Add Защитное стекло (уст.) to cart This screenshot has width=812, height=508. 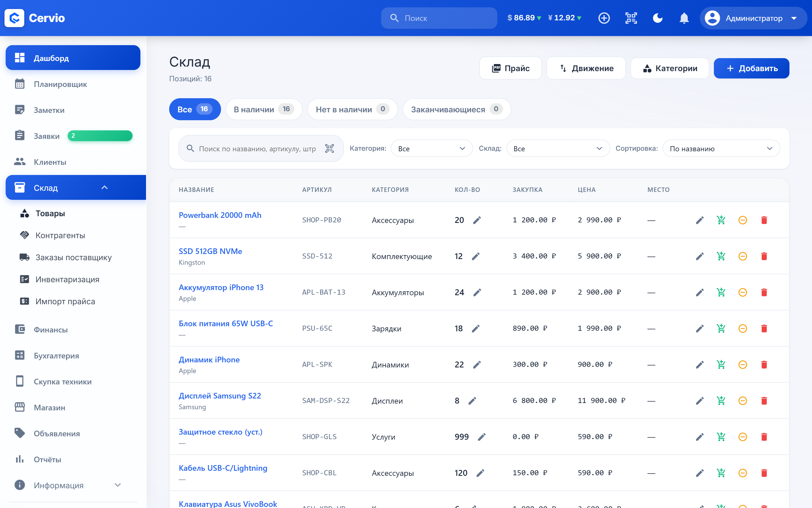click(721, 437)
